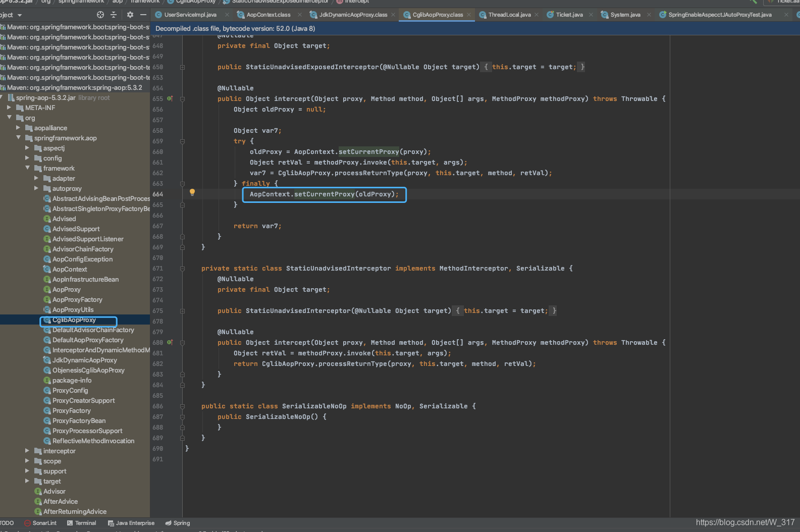Expand the aspectj package
This screenshot has height=532, width=800.
click(27, 148)
